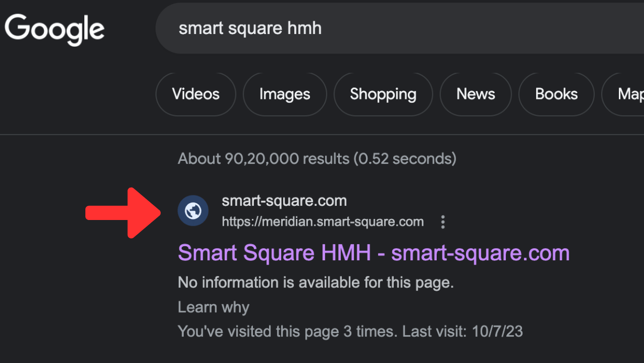Image resolution: width=644 pixels, height=363 pixels.
Task: Select the 'smart square hmh' query text
Action: click(x=250, y=28)
